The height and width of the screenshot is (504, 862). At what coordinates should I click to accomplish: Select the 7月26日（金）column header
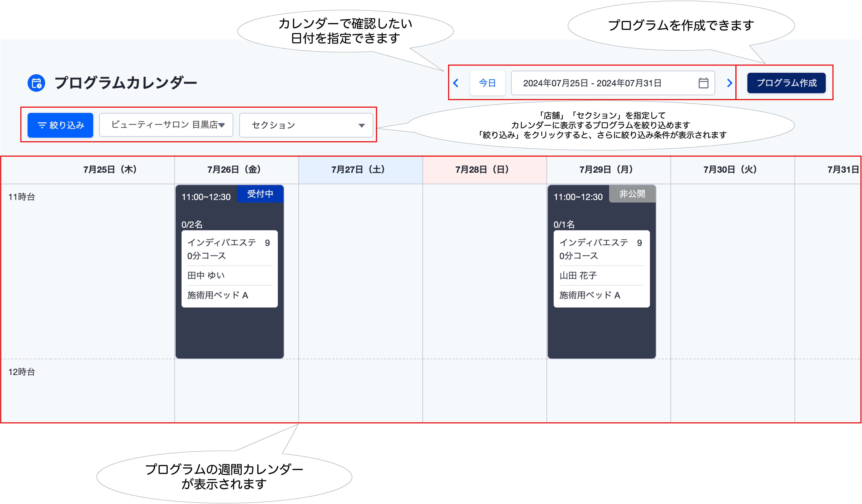[x=236, y=170]
